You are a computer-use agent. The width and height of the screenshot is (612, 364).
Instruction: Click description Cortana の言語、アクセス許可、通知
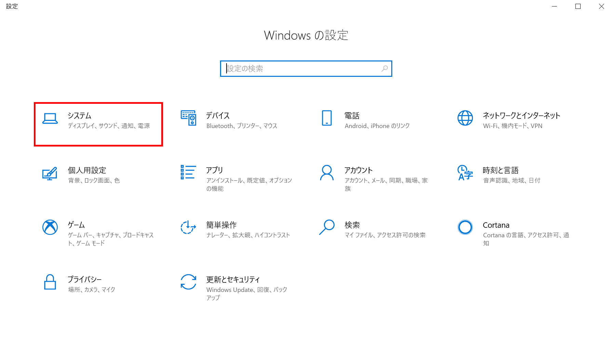tap(526, 239)
